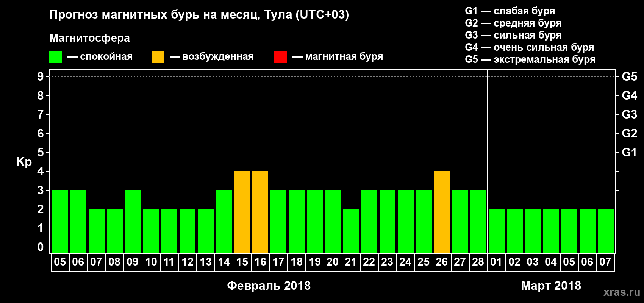
Task: Click the legend line 'G1 — слабая буря'
Action: pos(510,11)
